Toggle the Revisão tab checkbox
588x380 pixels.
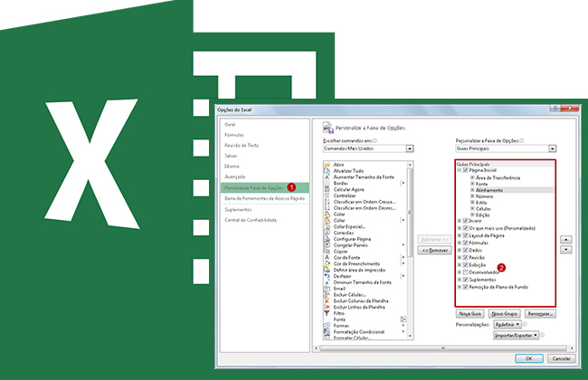click(465, 258)
